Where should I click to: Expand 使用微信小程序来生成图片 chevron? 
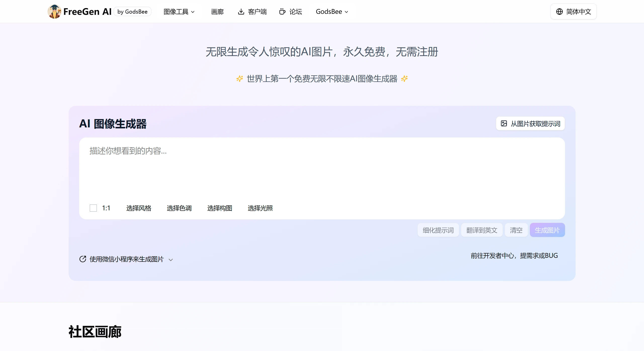(171, 260)
